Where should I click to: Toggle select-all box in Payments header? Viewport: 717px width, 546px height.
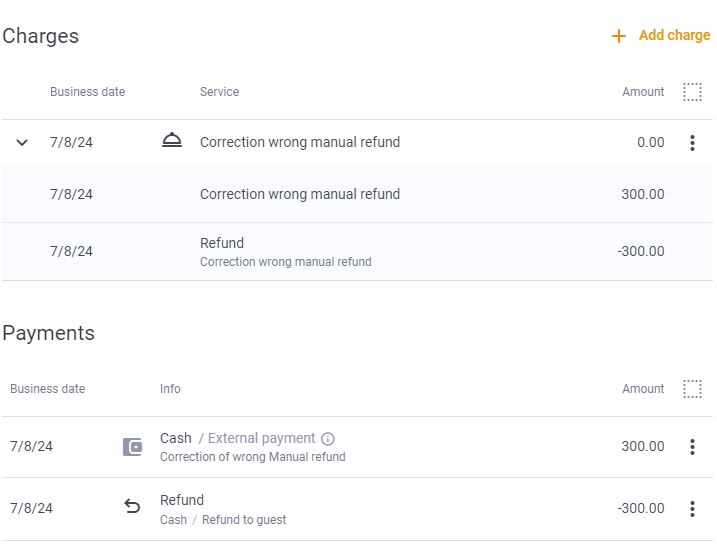[x=692, y=389]
